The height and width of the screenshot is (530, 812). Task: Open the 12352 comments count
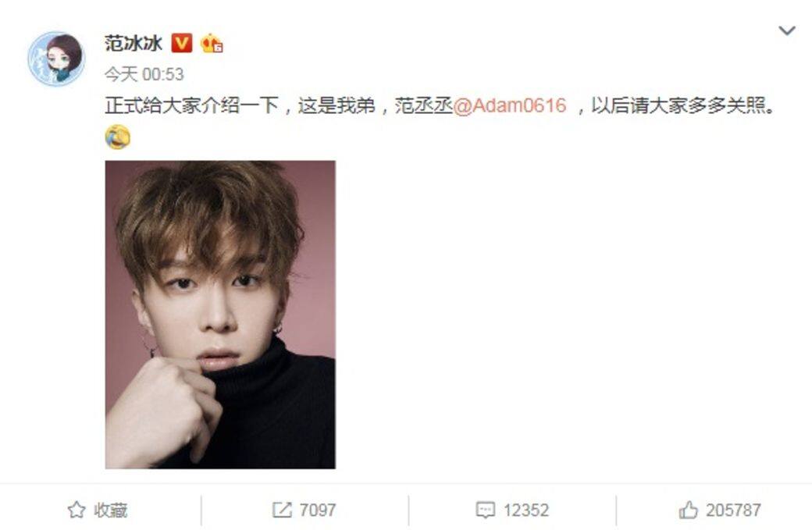[x=525, y=510]
